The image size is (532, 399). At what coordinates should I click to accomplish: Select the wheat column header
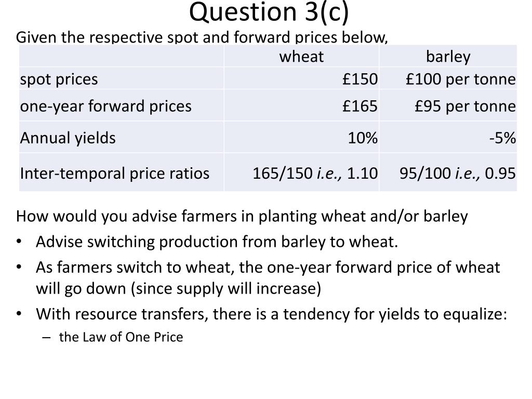pos(301,56)
